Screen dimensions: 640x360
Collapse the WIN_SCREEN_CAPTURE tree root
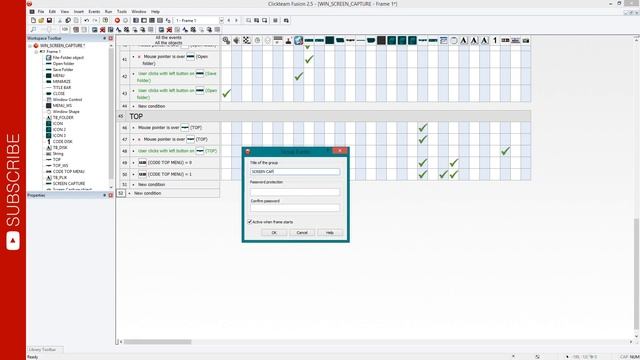[x=30, y=46]
